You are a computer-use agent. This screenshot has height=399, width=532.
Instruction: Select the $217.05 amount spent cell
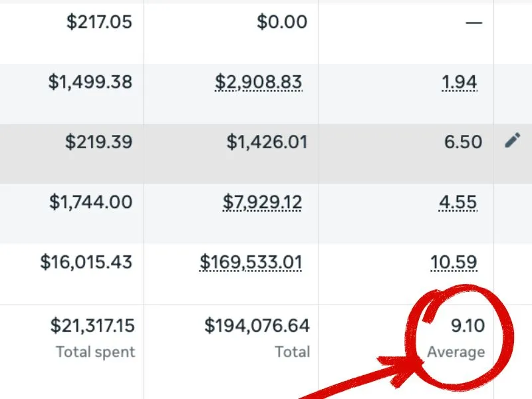(x=99, y=22)
